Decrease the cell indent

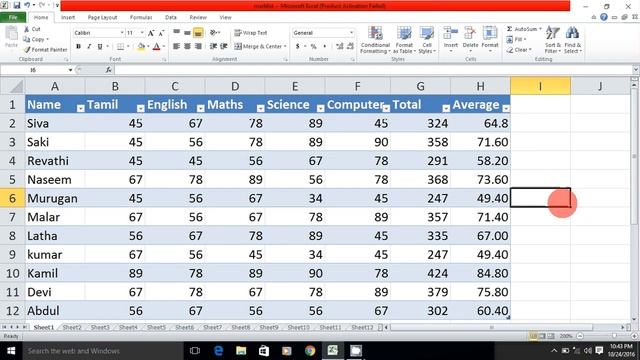[213, 47]
